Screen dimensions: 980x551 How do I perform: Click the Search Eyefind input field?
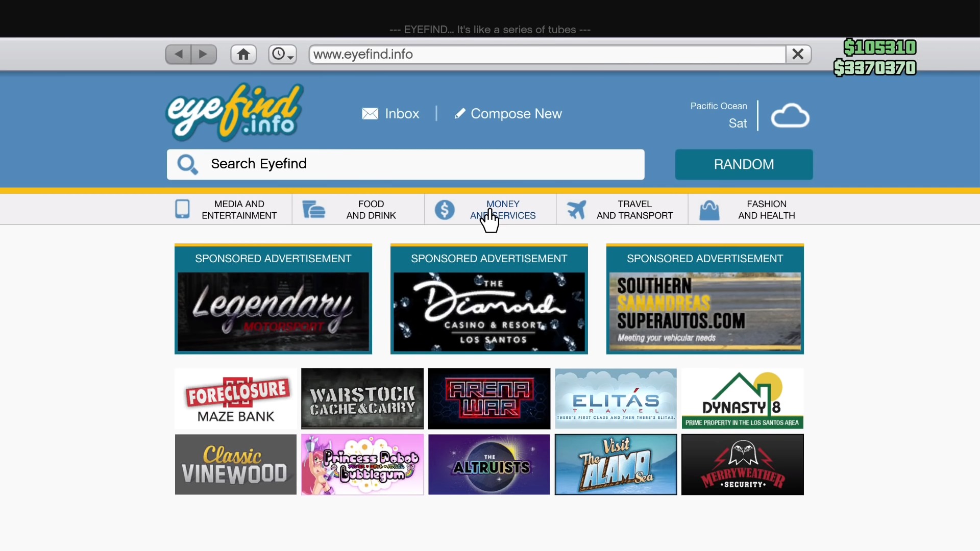coord(404,163)
